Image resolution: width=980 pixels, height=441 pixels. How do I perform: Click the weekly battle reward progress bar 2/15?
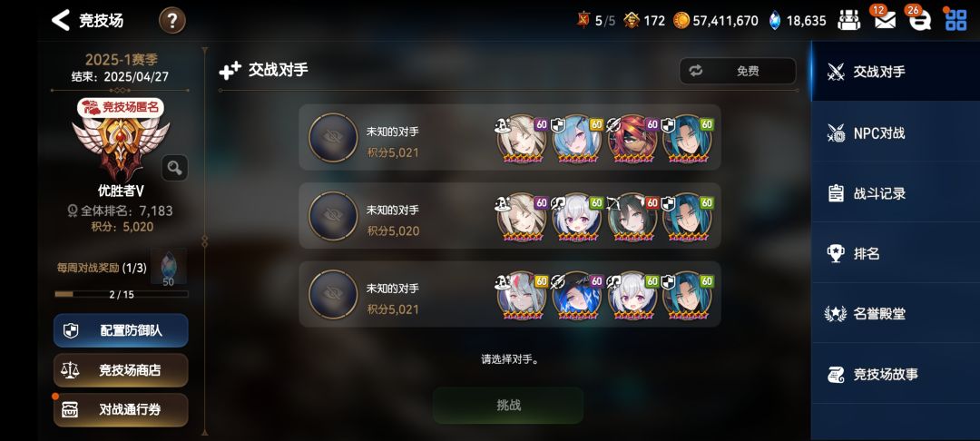pos(122,294)
